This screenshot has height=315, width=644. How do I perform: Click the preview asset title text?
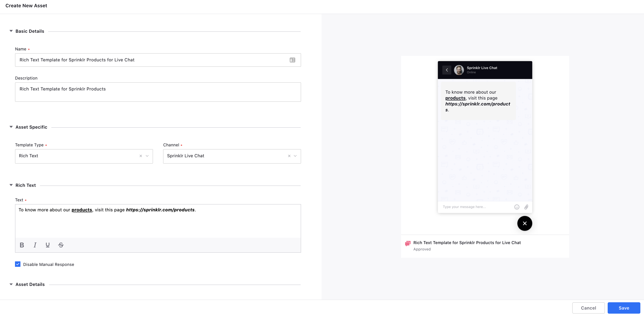coord(467,243)
